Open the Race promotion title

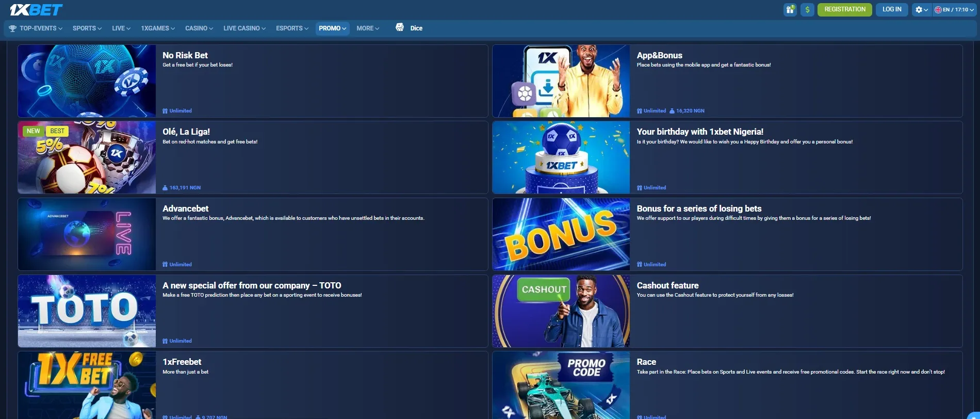[646, 362]
